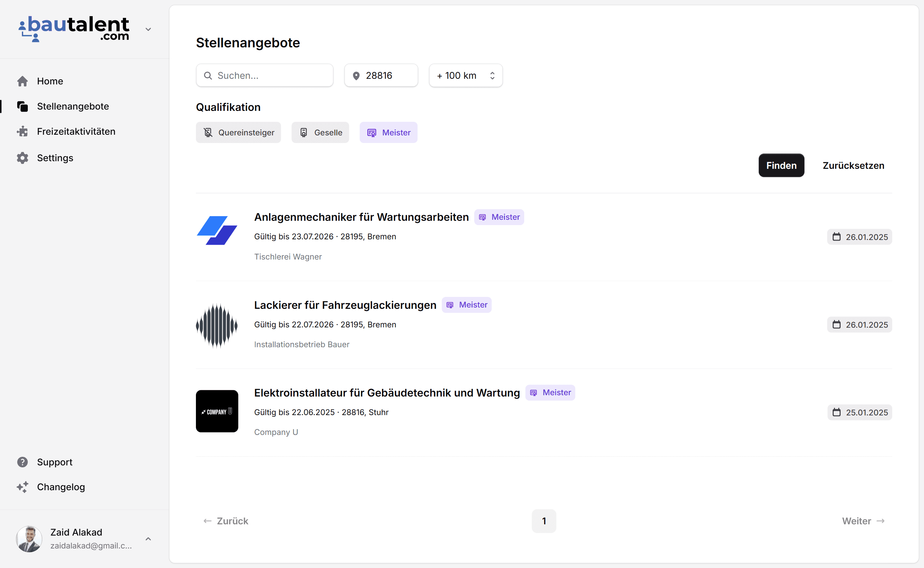Go to next page via Weiter
Image resolution: width=924 pixels, height=568 pixels.
click(863, 521)
